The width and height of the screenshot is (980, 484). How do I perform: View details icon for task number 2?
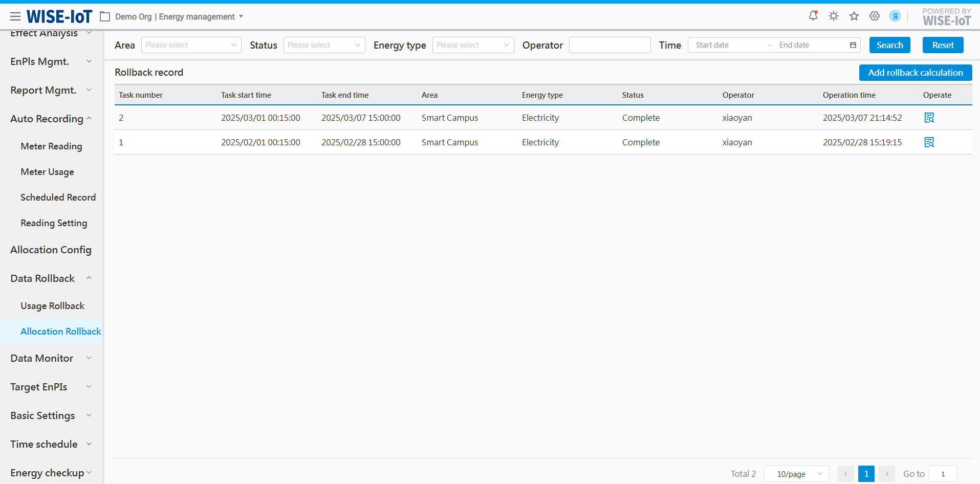tap(929, 118)
